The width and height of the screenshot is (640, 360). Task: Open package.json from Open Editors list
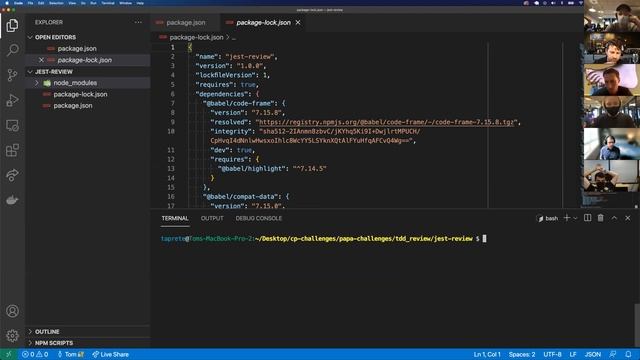[x=77, y=49]
